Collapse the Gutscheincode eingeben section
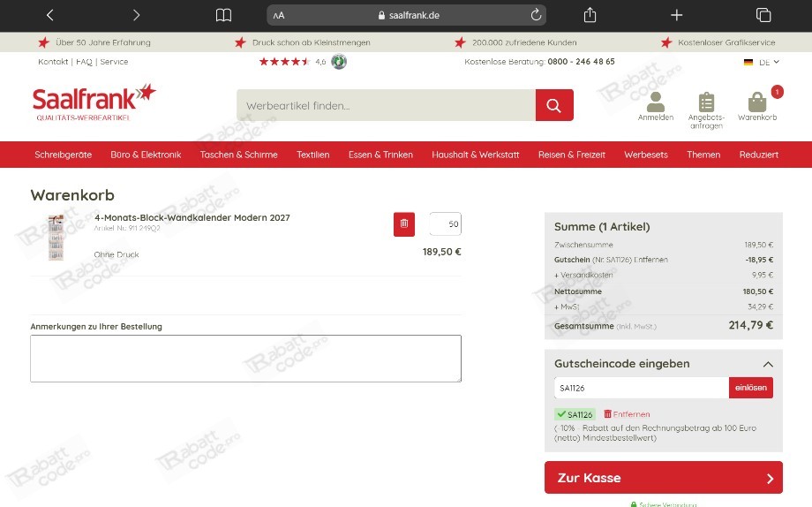Viewport: 812px width, 507px height. point(768,364)
